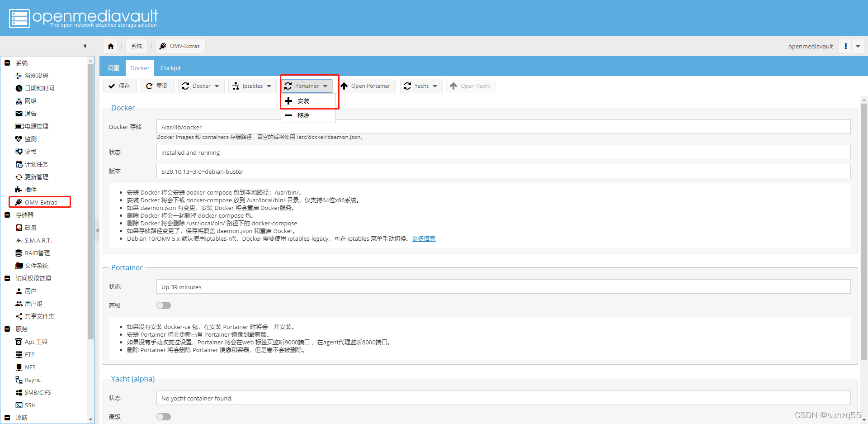Screen dimensions: 868x424
Task: Open the SSH service page
Action: tap(30, 405)
